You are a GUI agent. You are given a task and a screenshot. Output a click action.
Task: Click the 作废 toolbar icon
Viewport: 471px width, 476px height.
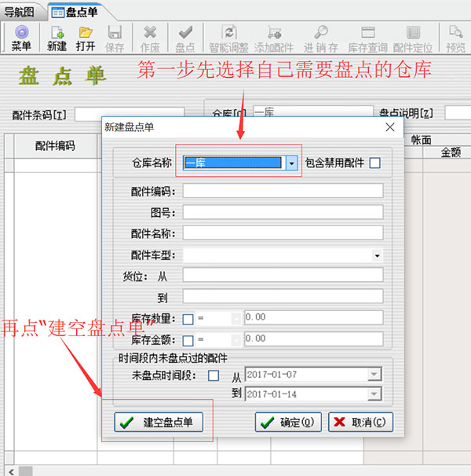150,32
